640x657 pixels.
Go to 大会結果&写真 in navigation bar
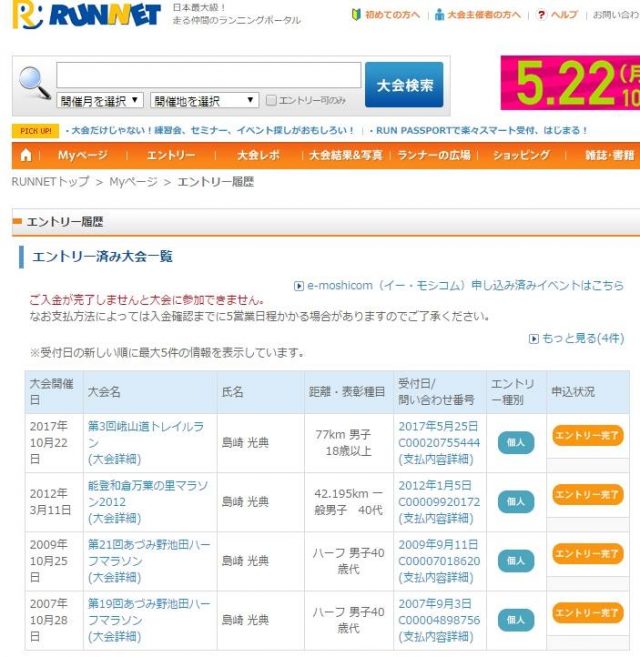click(x=345, y=155)
